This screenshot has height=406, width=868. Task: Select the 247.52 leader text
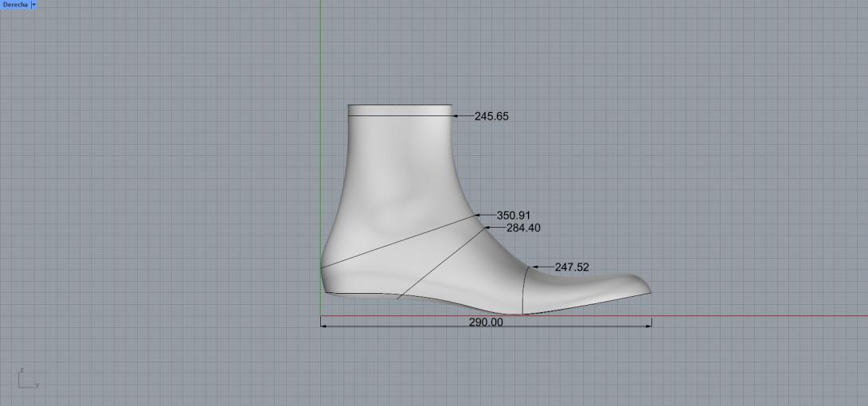[x=572, y=267]
